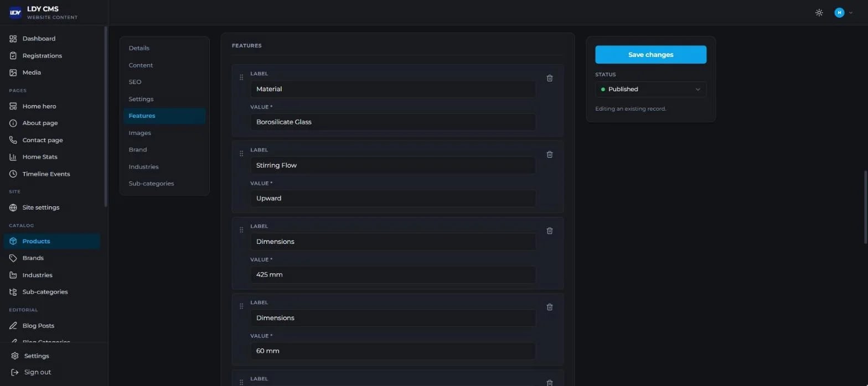This screenshot has height=386, width=868.
Task: Open Timeline Events
Action: 52,174
